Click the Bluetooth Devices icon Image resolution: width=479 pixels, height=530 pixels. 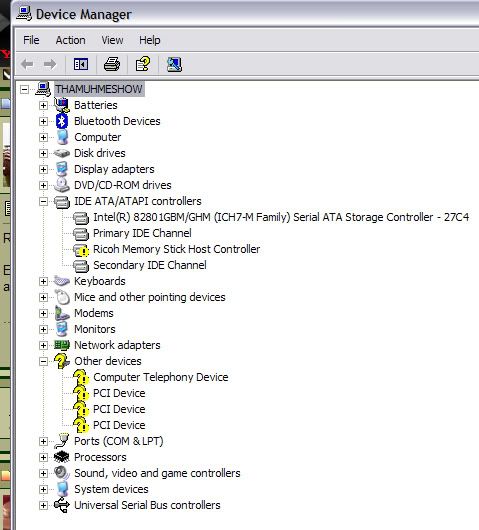(62, 121)
